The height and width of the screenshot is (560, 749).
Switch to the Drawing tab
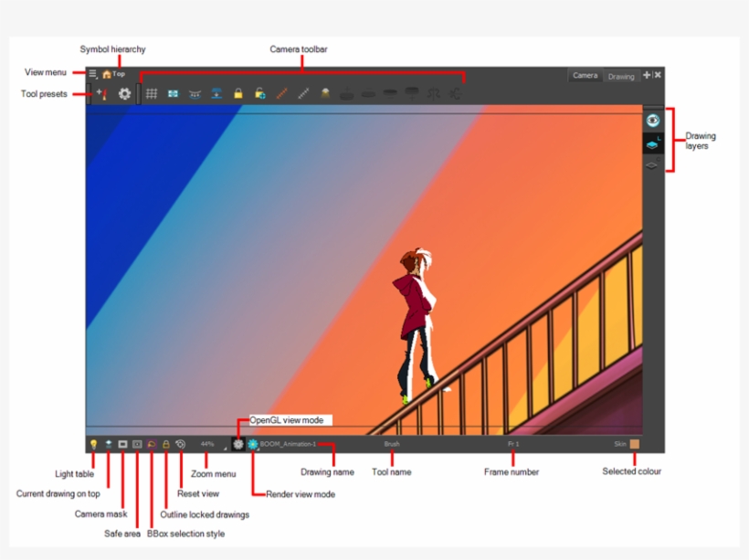point(621,77)
